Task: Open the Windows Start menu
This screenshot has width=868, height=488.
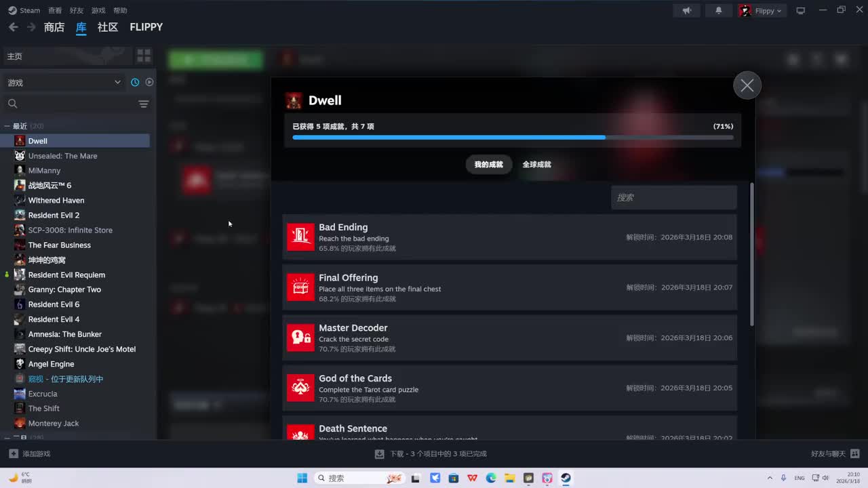Action: pos(302,478)
